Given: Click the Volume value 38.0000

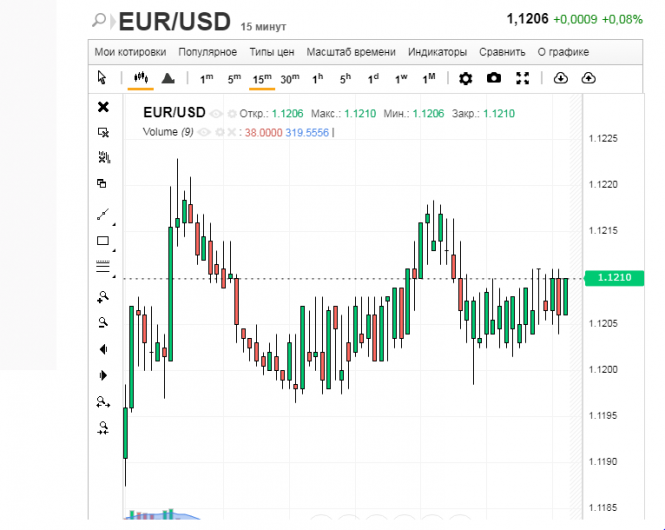Looking at the screenshot, I should tap(263, 133).
